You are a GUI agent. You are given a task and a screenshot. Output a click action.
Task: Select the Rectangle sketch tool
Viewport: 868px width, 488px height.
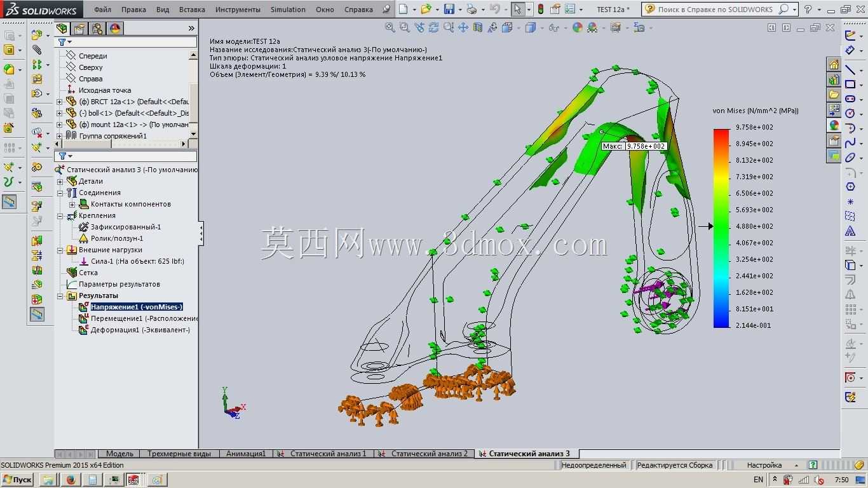(850, 84)
